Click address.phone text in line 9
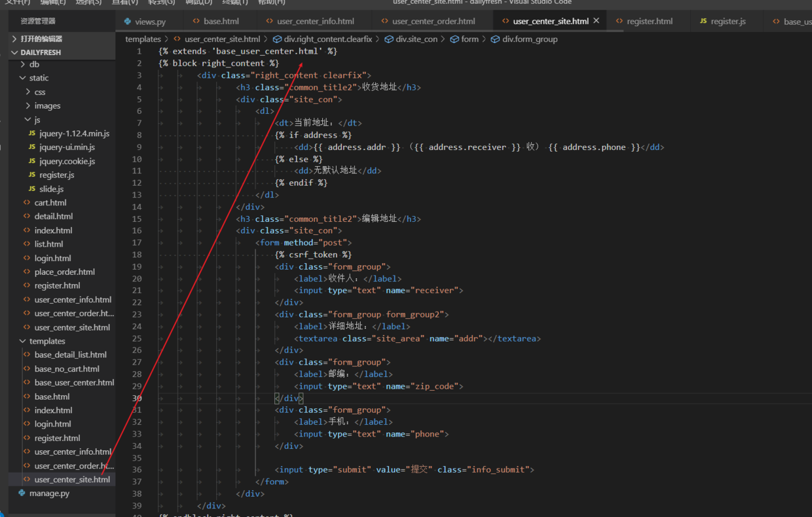Image resolution: width=812 pixels, height=517 pixels. 594,147
